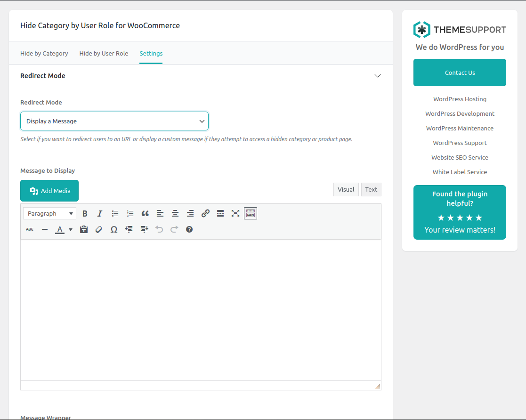Open the Paragraph format dropdown

click(49, 213)
